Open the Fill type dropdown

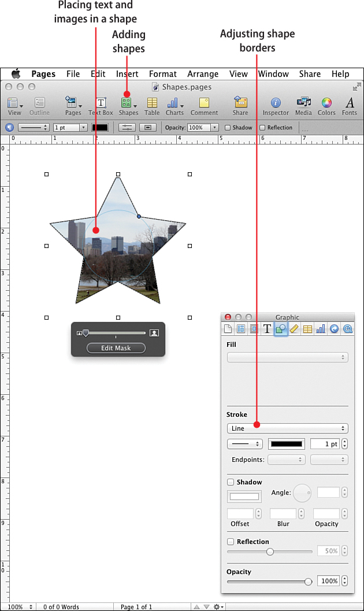[287, 357]
